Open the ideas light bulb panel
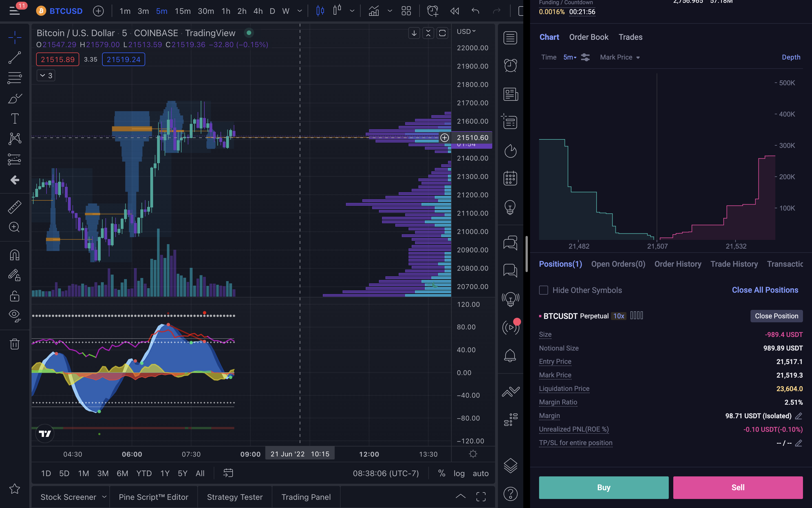 click(510, 207)
